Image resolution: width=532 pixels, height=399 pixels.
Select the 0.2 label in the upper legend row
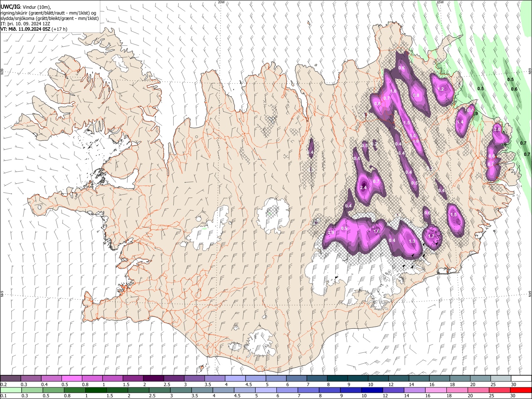tap(3, 384)
